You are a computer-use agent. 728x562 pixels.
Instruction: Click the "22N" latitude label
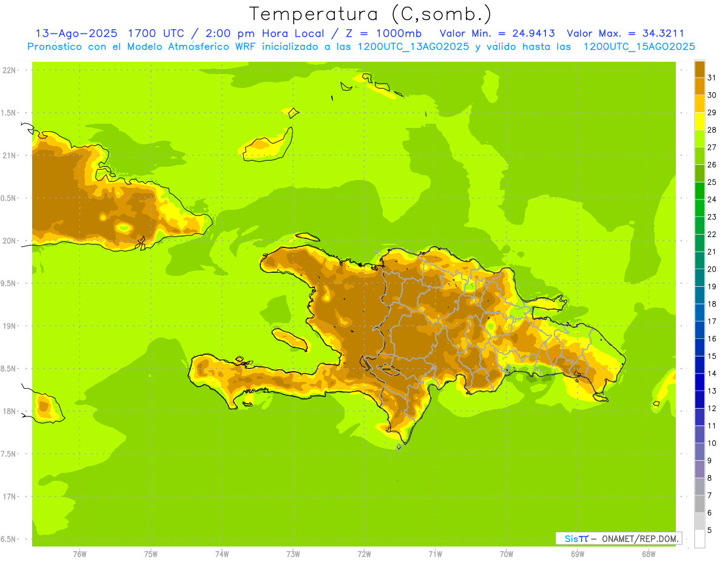click(x=9, y=70)
